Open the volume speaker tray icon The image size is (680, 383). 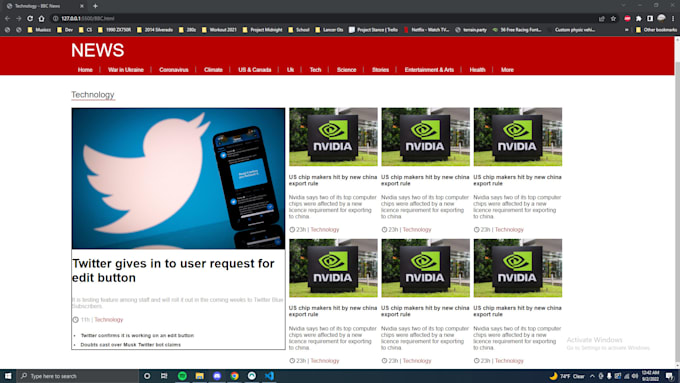click(635, 376)
